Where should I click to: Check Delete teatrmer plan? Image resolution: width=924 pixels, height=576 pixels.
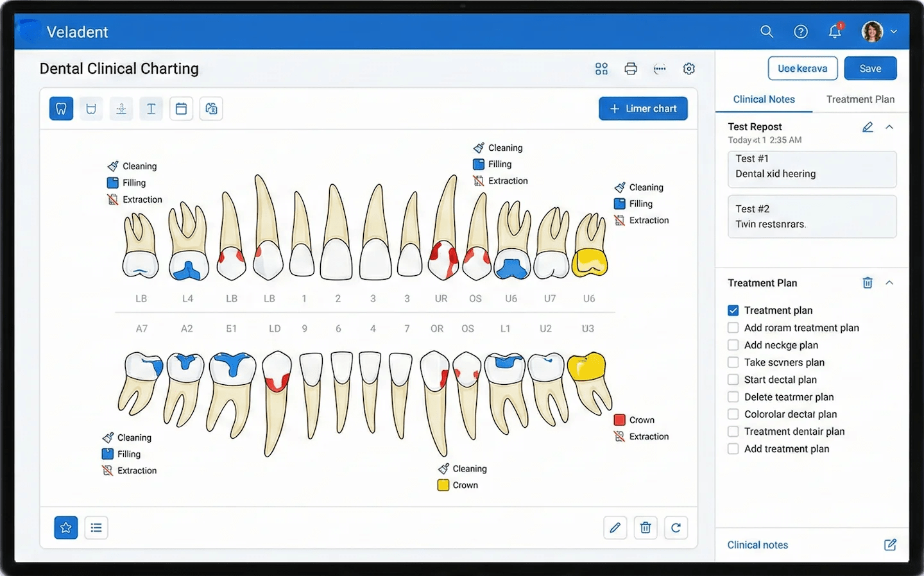click(x=733, y=397)
